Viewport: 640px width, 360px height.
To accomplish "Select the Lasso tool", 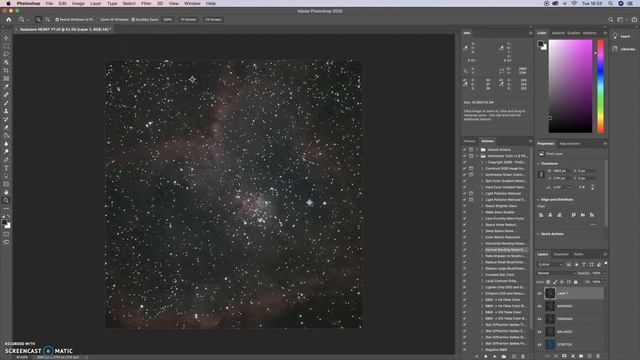I will [6, 54].
